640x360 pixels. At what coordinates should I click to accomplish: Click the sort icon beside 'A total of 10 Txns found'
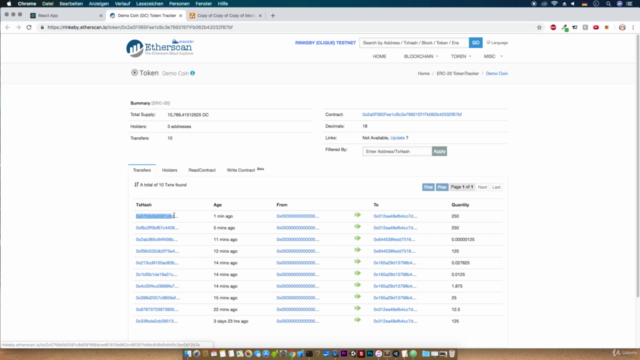point(136,184)
